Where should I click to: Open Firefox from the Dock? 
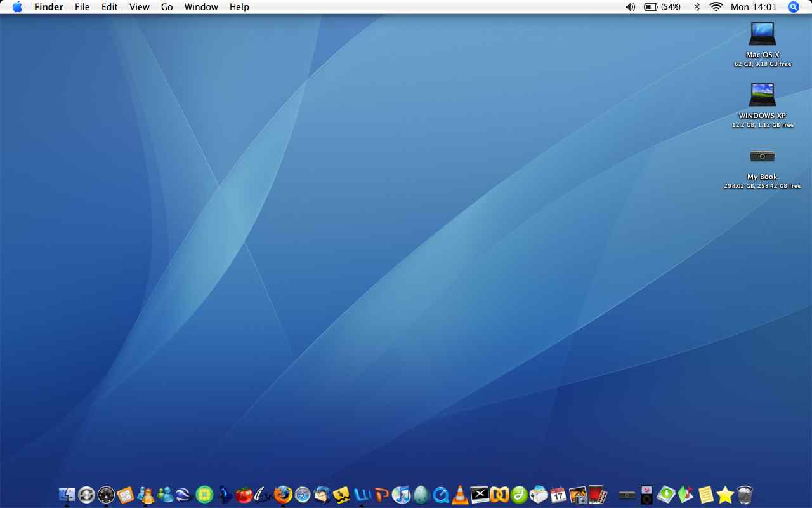tap(283, 495)
